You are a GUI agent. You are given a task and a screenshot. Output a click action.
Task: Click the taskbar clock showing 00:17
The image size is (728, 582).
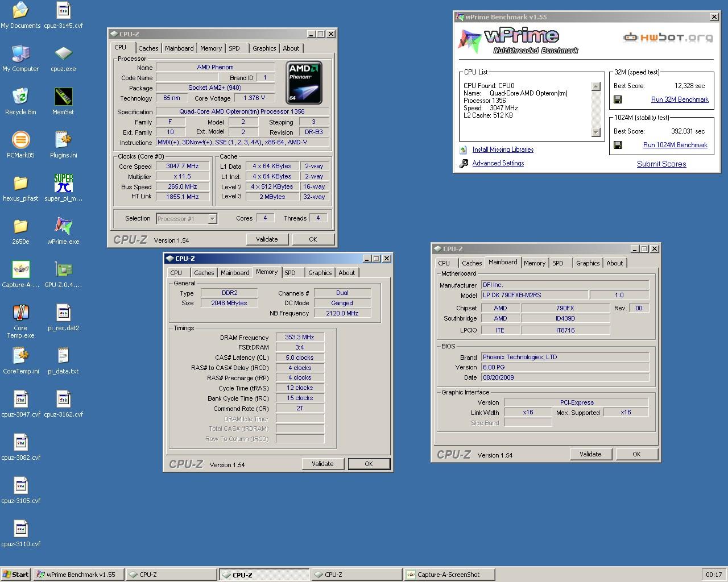coord(714,575)
